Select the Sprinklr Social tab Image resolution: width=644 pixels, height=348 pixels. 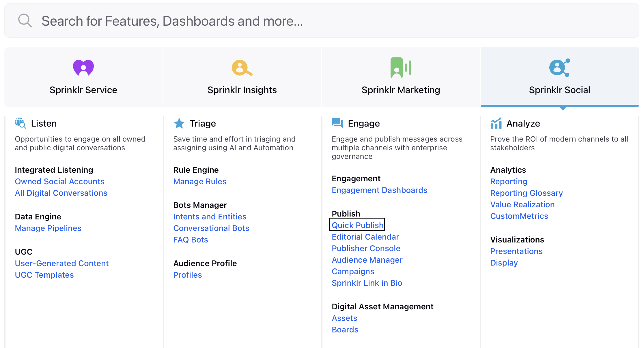(x=559, y=77)
